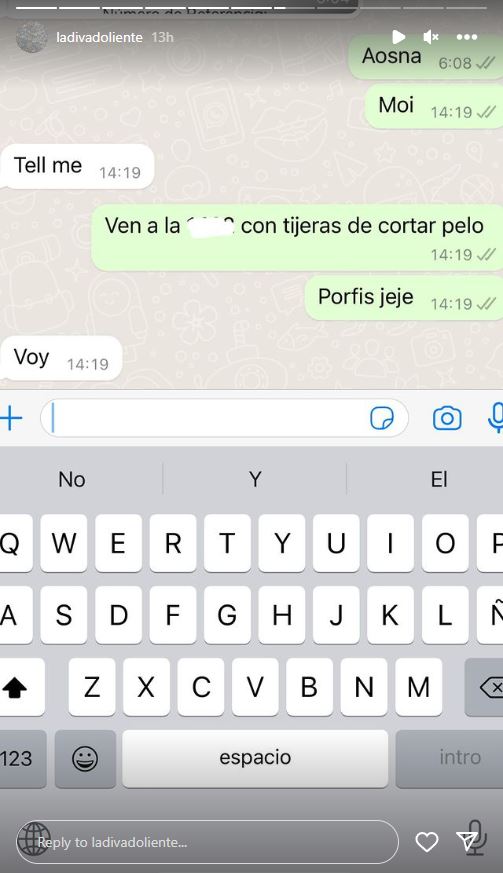Play the ladivadoliente story
Image resolution: width=503 pixels, height=873 pixels.
[x=398, y=37]
